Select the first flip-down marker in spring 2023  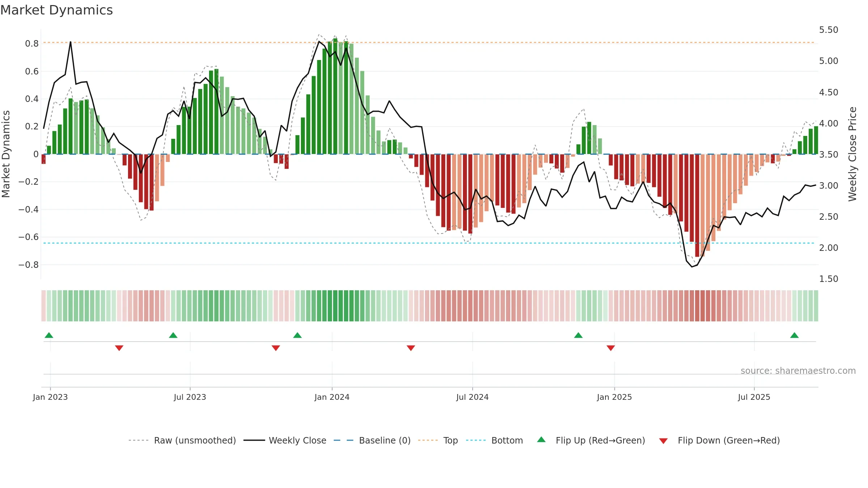119,348
